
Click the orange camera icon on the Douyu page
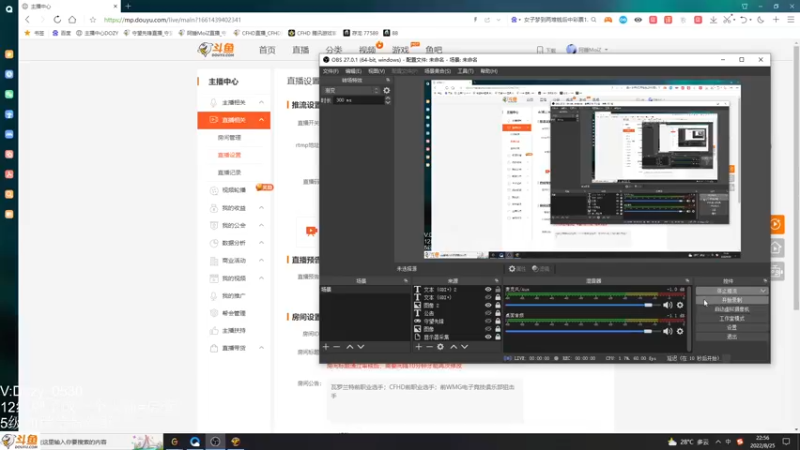pyautogui.click(x=311, y=231)
